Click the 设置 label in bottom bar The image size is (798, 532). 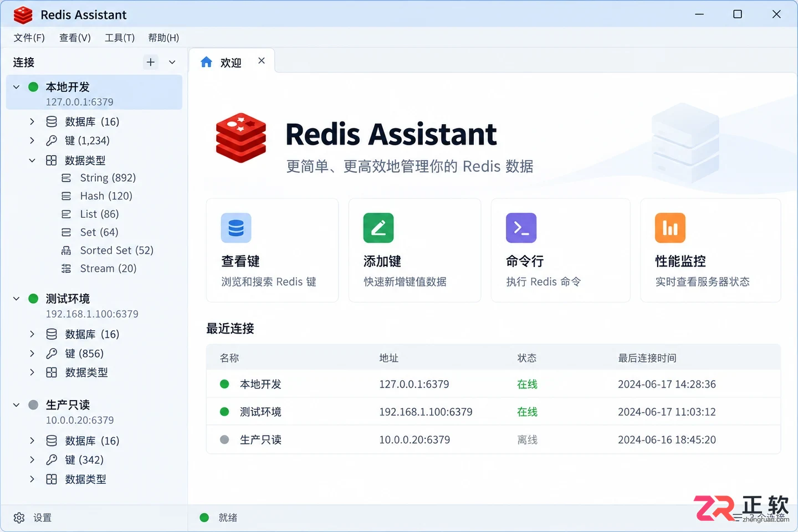click(x=43, y=518)
